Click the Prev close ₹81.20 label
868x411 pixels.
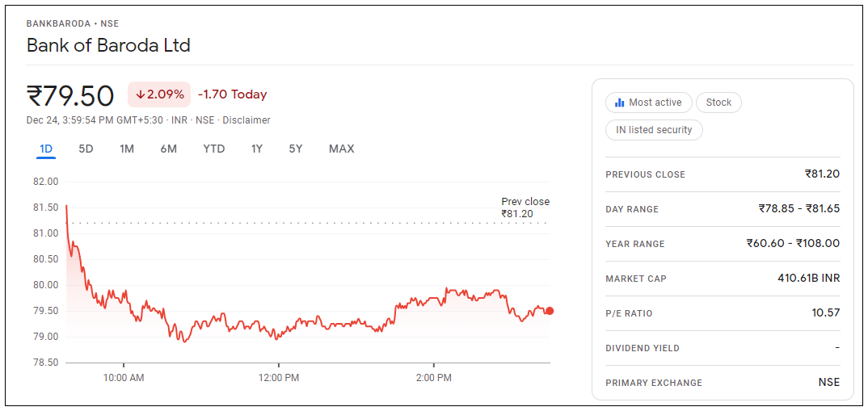[525, 208]
